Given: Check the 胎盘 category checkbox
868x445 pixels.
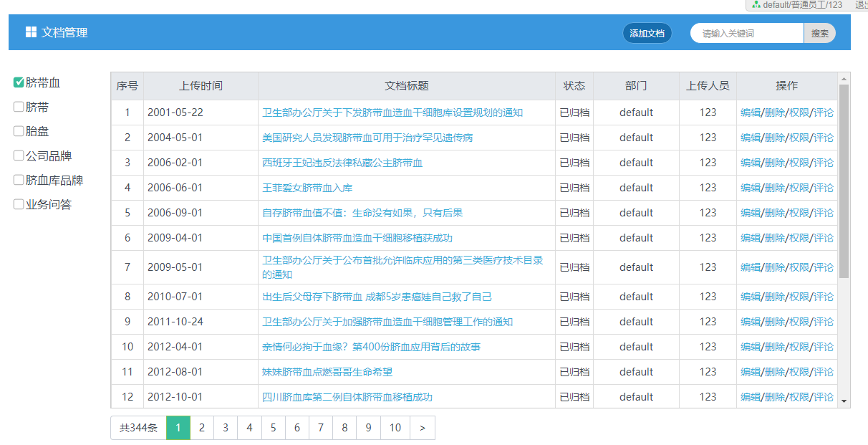Looking at the screenshot, I should [x=19, y=131].
